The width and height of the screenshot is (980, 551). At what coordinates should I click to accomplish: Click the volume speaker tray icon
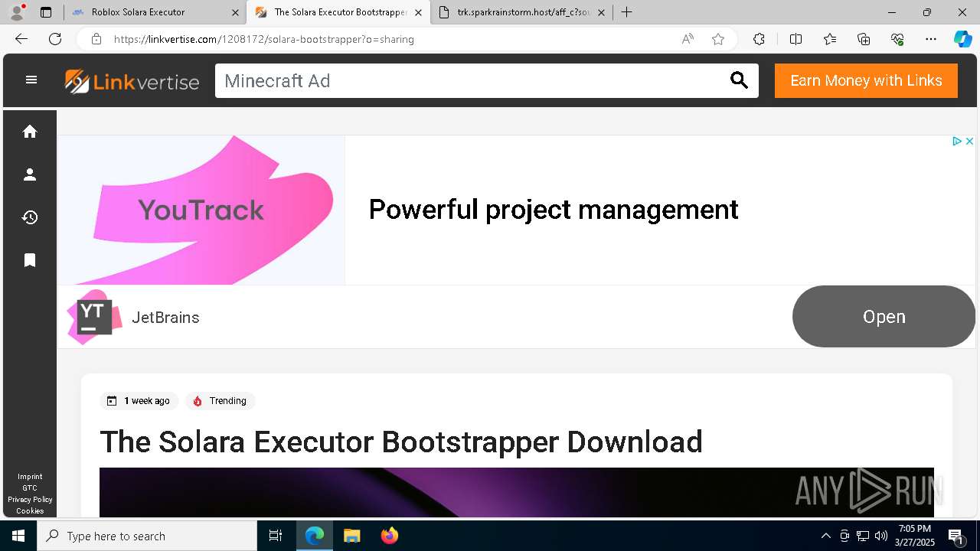(x=881, y=536)
